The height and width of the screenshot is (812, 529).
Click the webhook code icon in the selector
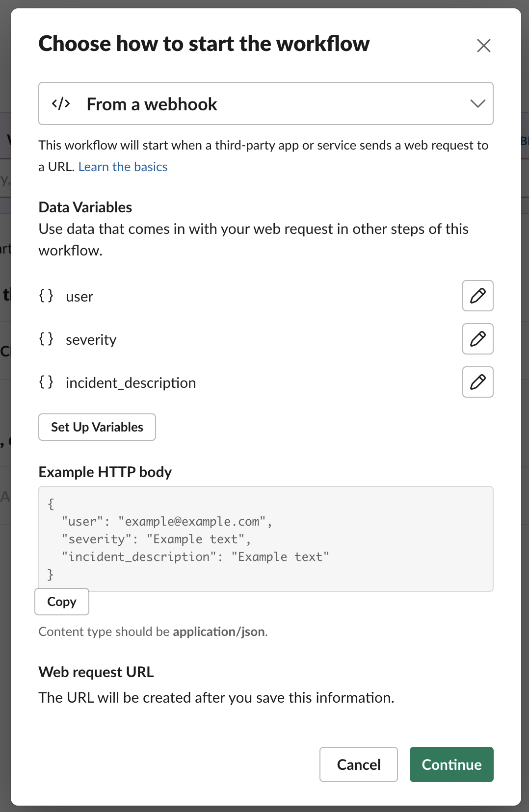(61, 104)
